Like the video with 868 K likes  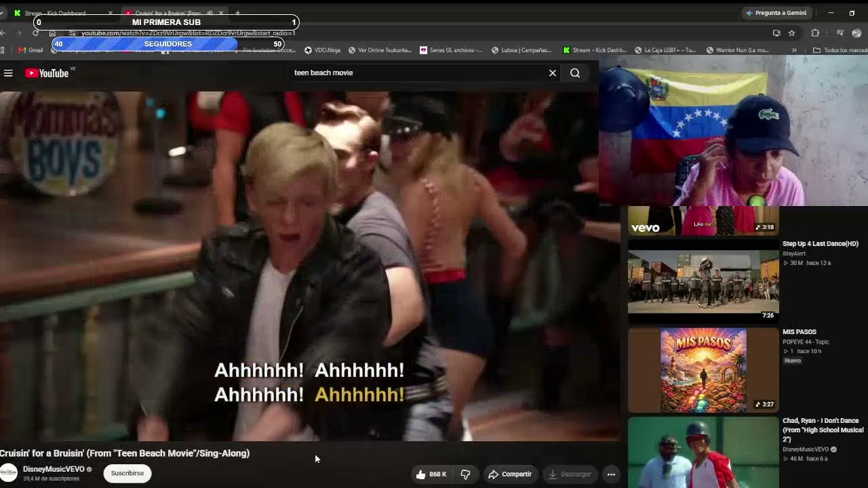431,474
